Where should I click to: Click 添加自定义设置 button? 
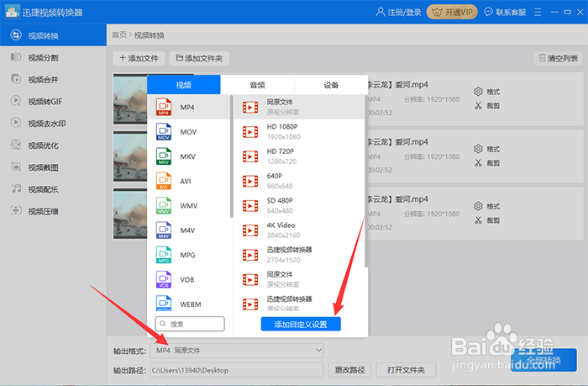301,324
